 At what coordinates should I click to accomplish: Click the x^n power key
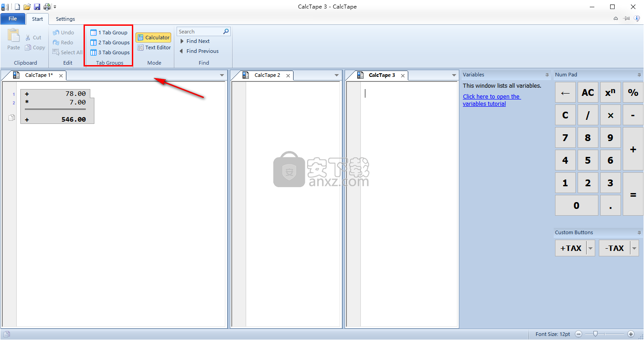point(610,93)
